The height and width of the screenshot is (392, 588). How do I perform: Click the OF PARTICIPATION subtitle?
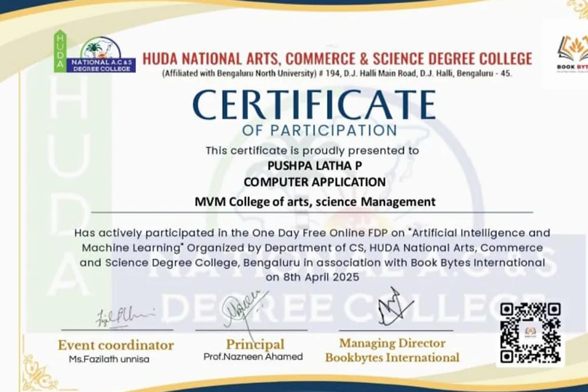[319, 130]
